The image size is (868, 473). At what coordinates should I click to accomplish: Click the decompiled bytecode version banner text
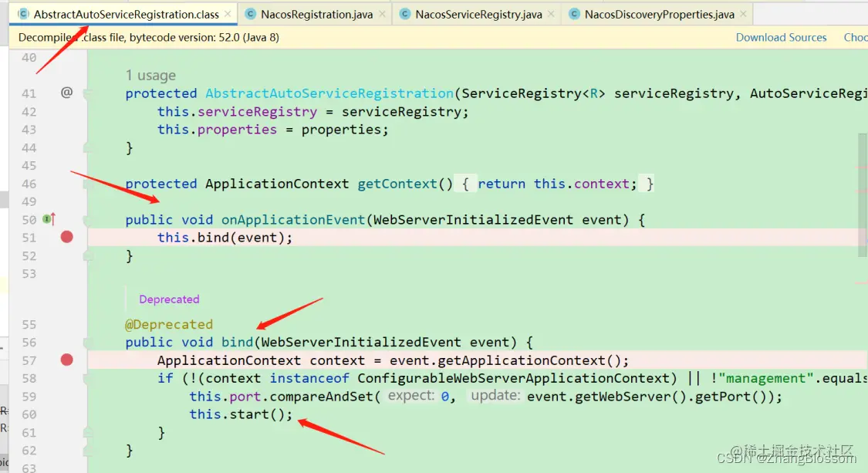(x=148, y=37)
